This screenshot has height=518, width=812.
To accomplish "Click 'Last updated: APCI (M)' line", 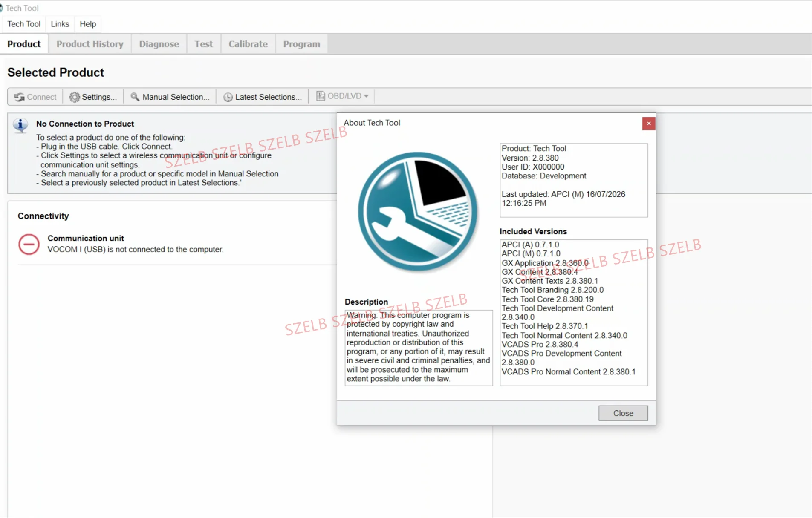I will click(563, 194).
